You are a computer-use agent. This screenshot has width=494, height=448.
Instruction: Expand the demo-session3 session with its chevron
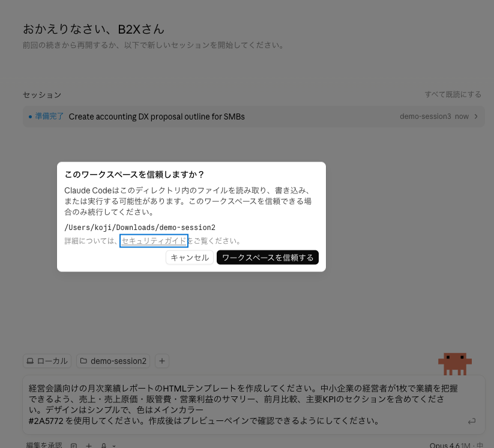[x=475, y=117]
